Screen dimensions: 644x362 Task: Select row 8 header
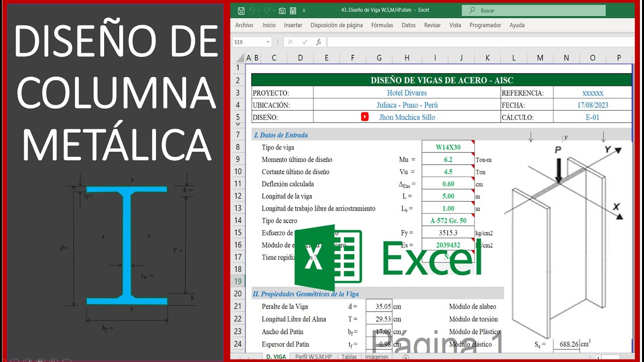[238, 147]
